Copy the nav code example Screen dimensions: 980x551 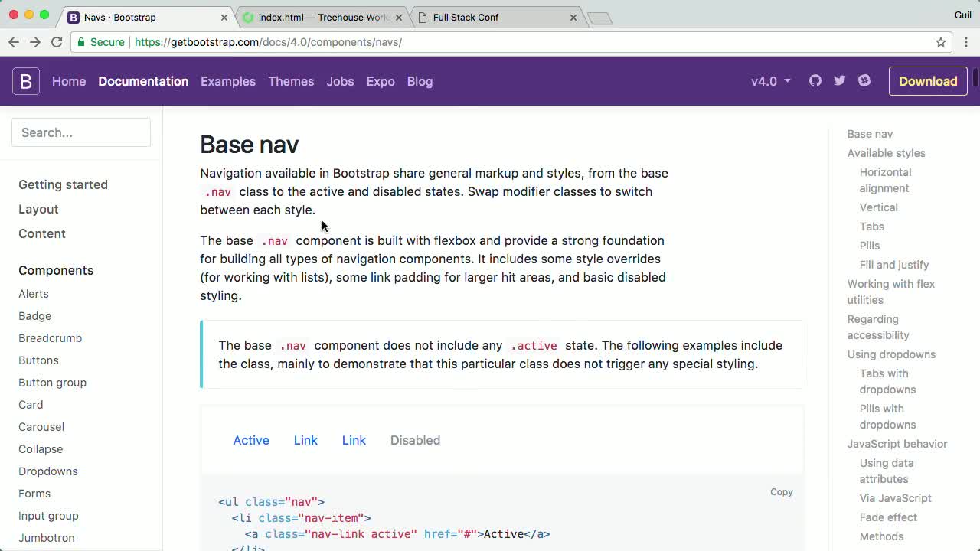coord(781,492)
